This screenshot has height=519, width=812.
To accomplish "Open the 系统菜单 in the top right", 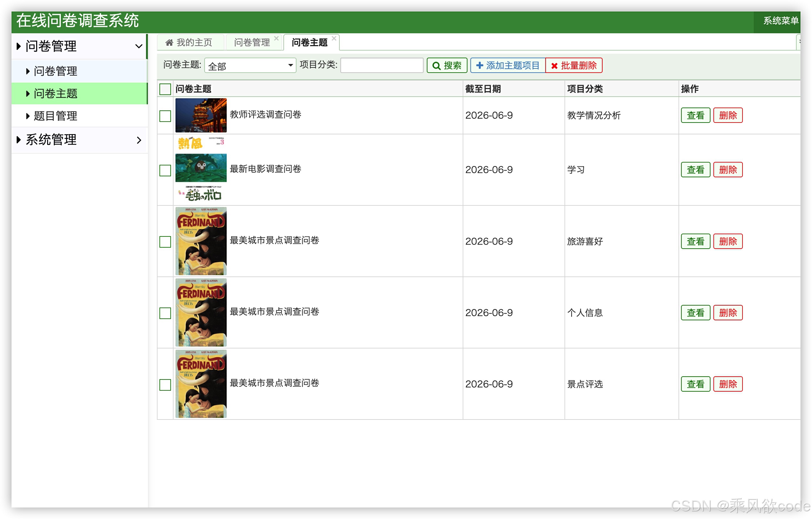I will [x=780, y=21].
